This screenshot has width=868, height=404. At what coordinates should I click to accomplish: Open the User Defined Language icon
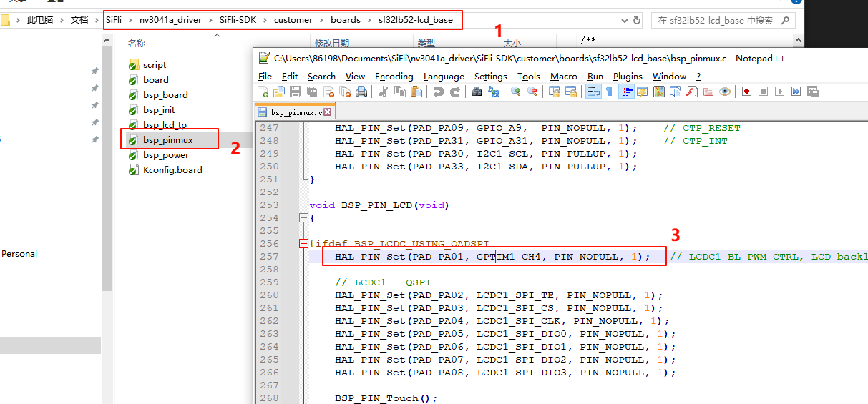643,92
